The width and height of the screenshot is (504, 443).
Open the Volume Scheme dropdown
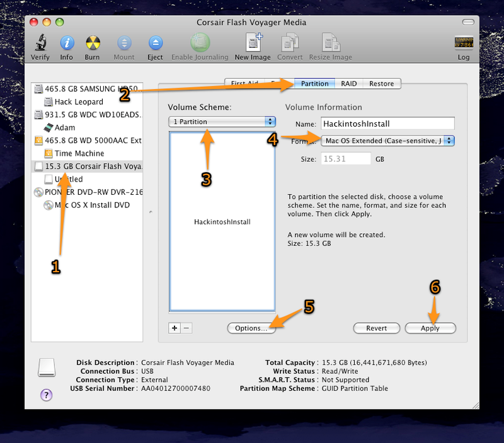[222, 122]
